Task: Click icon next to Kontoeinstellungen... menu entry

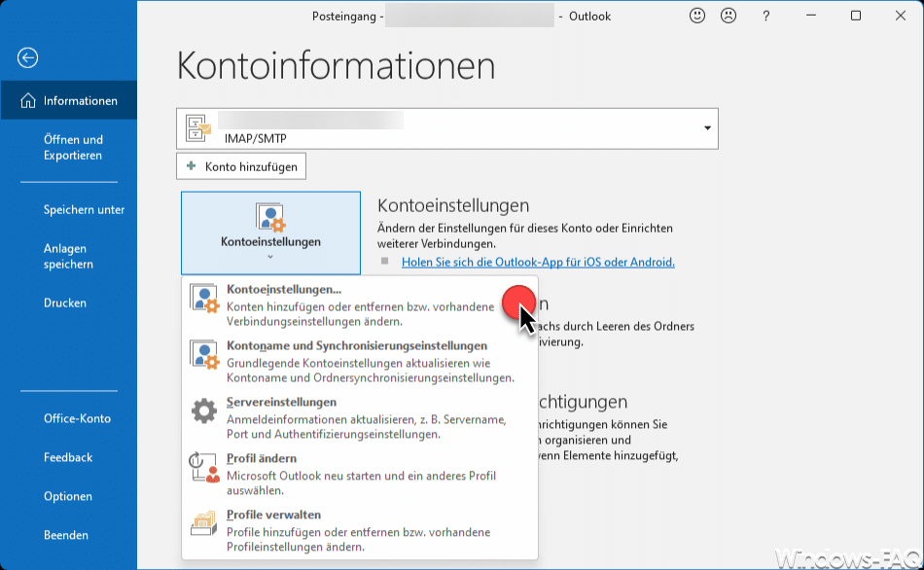Action: click(204, 299)
